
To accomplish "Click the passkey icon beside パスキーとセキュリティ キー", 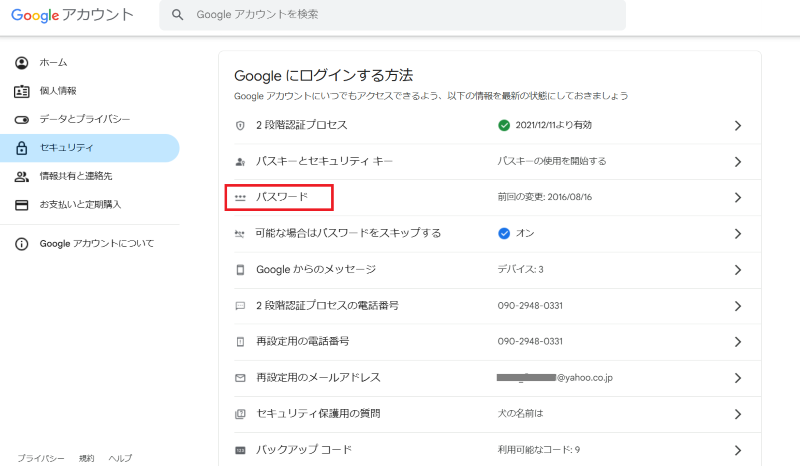I will pos(240,162).
